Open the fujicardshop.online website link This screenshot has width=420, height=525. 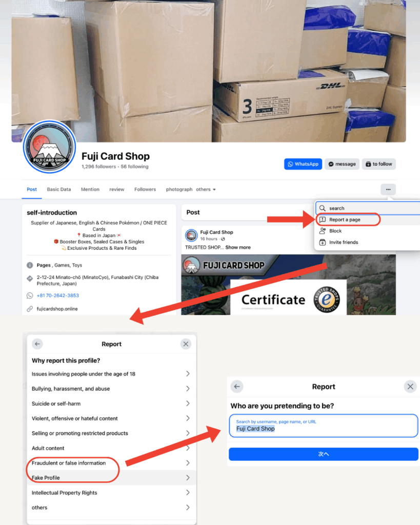tap(57, 309)
